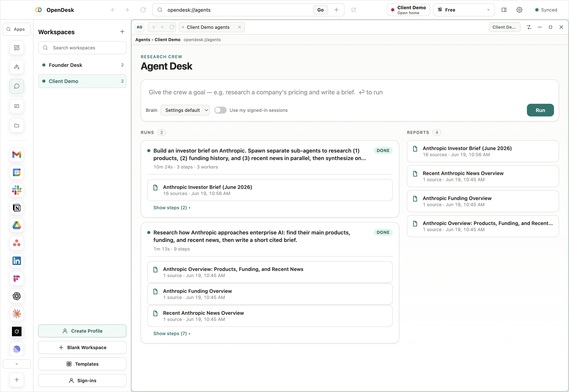The image size is (569, 392).
Task: Focus the Search workspaces field
Action: coord(82,48)
